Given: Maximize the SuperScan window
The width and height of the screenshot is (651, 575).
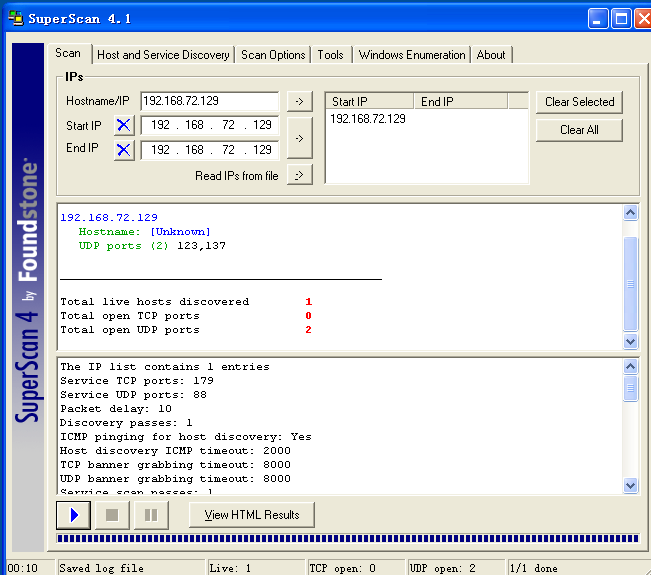Looking at the screenshot, I should coord(621,19).
